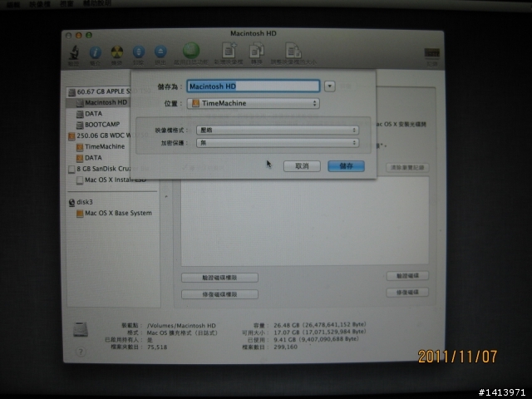Click Repair Disk Permissions (修復磁碟權限) button
Viewport: 532px width, 399px height.
[219, 294]
